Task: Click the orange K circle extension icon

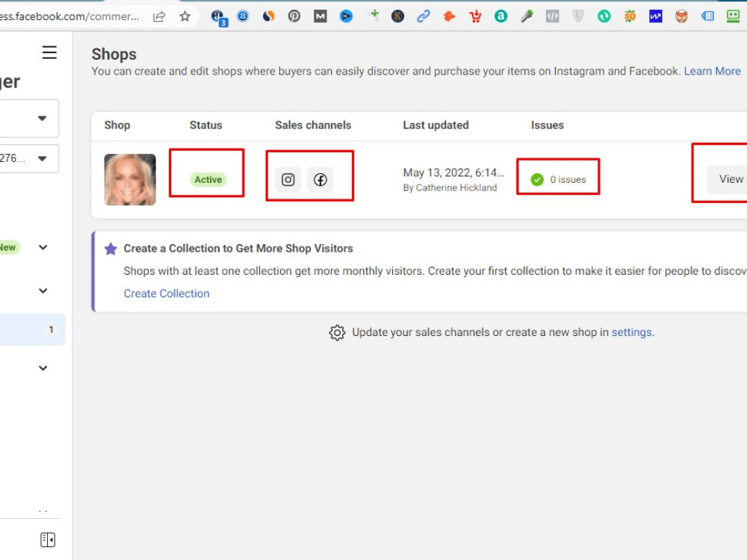Action: tap(397, 16)
